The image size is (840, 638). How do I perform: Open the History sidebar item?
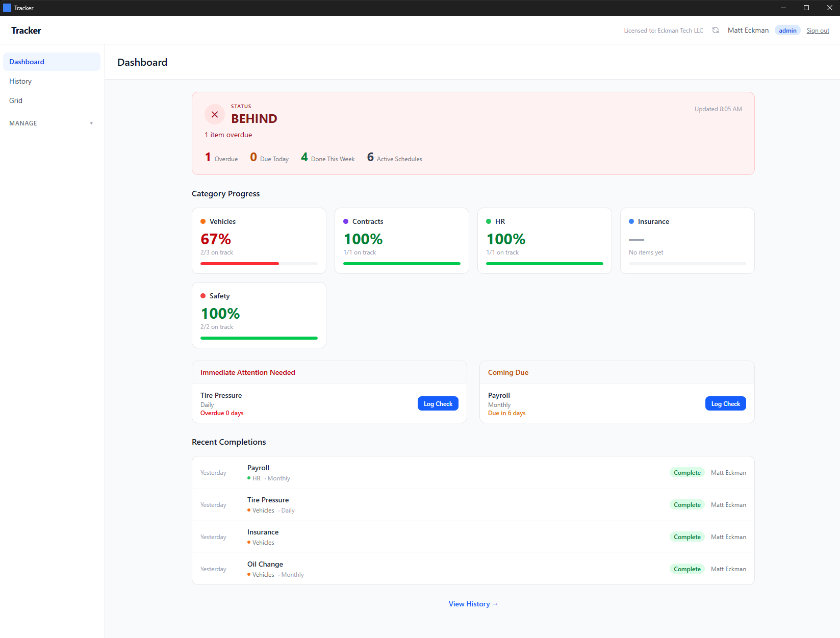point(52,81)
